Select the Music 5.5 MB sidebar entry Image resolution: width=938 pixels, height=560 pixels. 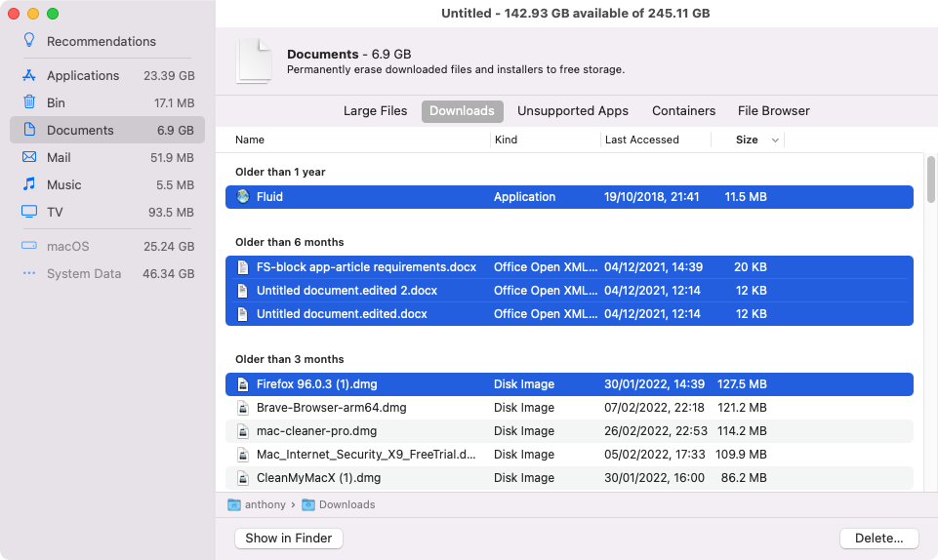(x=107, y=184)
